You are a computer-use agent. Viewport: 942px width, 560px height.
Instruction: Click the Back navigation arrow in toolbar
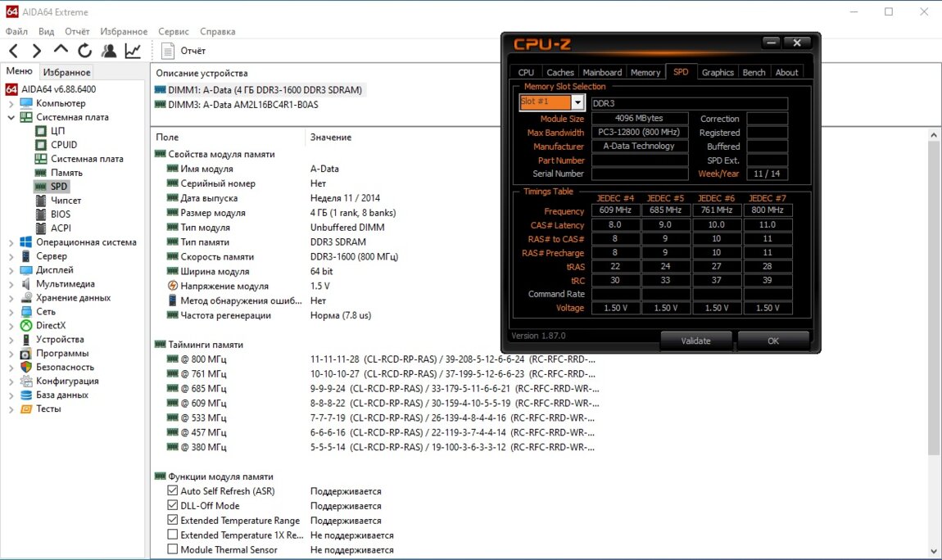(14, 51)
